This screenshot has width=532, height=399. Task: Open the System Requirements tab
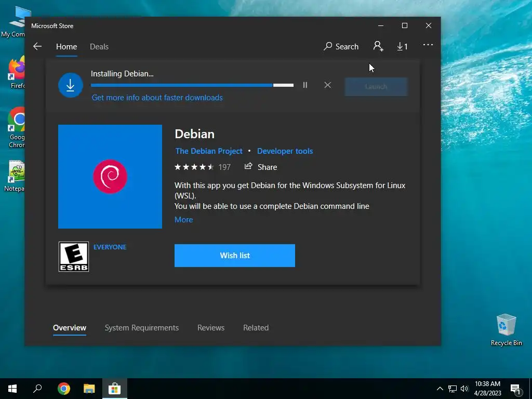[x=141, y=328]
